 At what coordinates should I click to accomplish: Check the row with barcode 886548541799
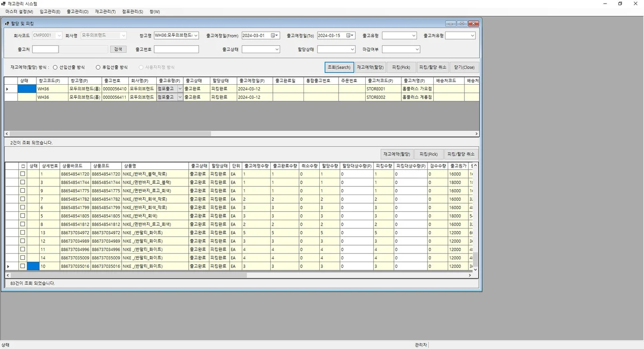point(23,207)
